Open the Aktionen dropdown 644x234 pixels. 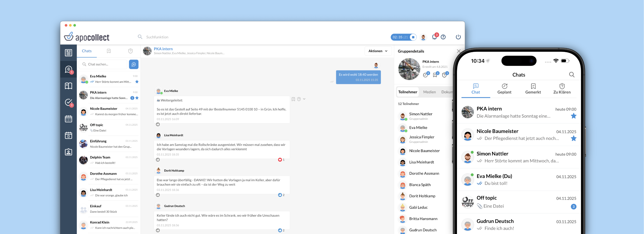click(378, 51)
